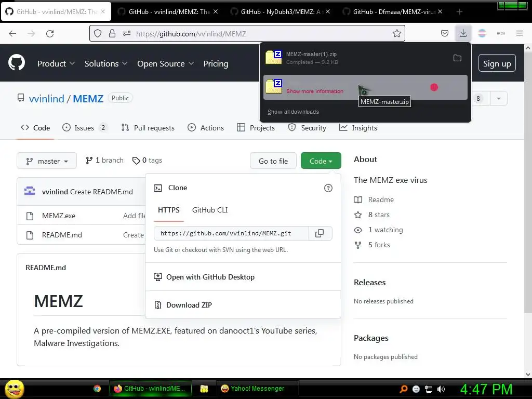Click Download ZIP

(189, 305)
